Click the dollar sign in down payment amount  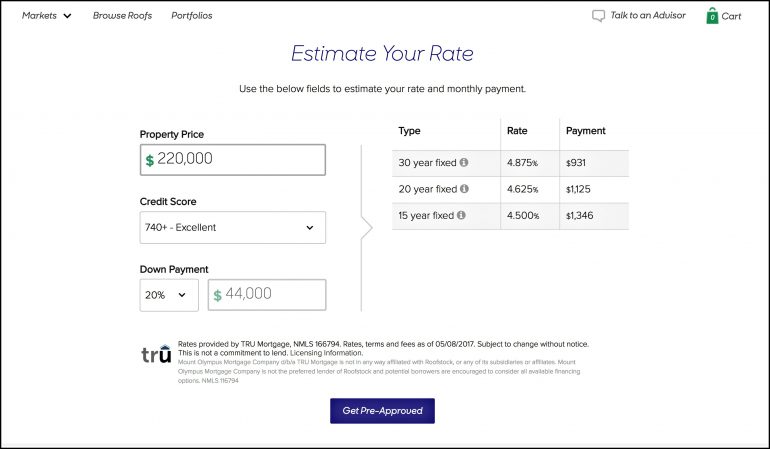[218, 295]
